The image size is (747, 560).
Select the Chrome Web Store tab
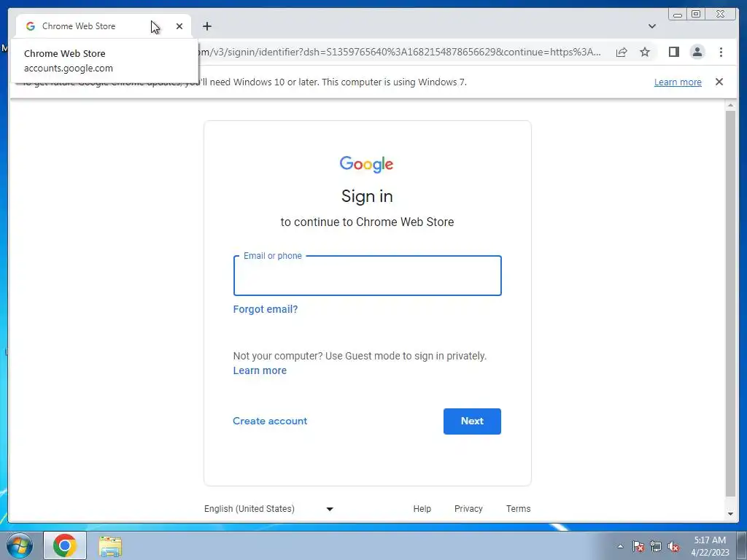point(104,26)
